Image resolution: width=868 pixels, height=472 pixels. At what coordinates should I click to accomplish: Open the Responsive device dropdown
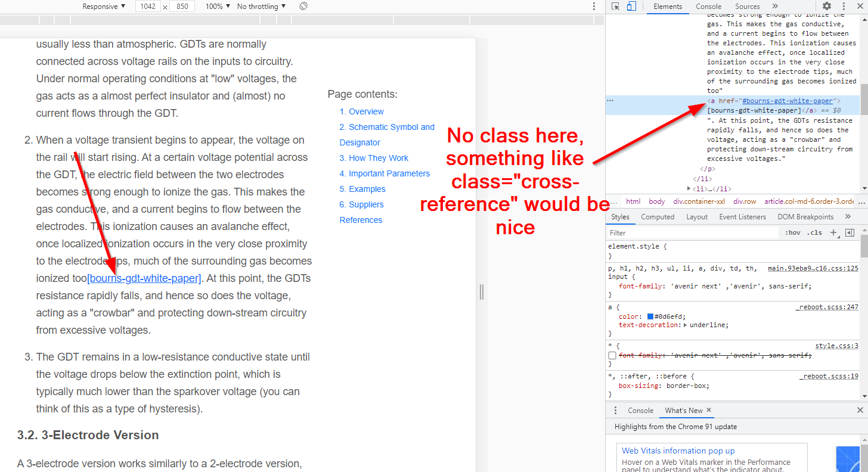(102, 7)
